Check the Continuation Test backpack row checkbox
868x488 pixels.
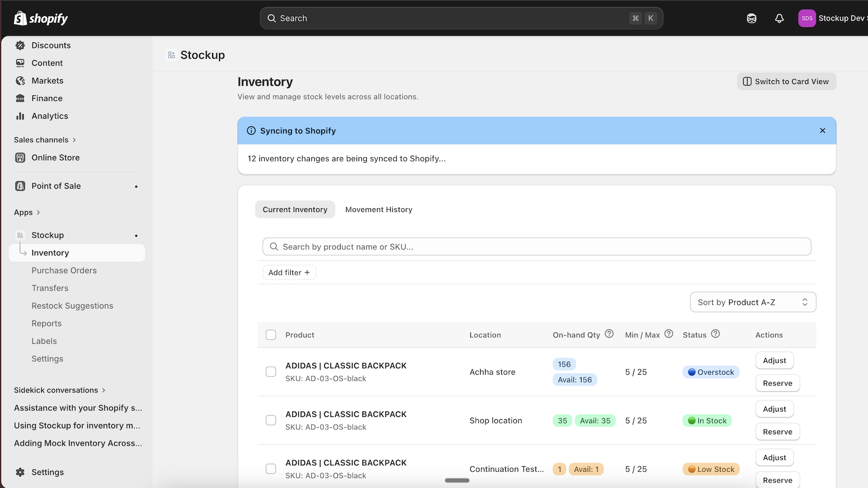tap(271, 469)
